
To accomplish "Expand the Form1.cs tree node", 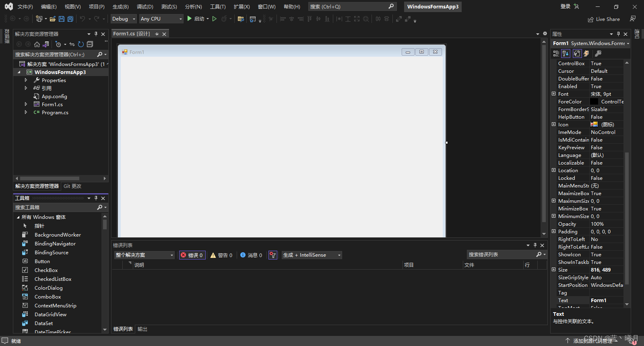I will click(x=26, y=104).
